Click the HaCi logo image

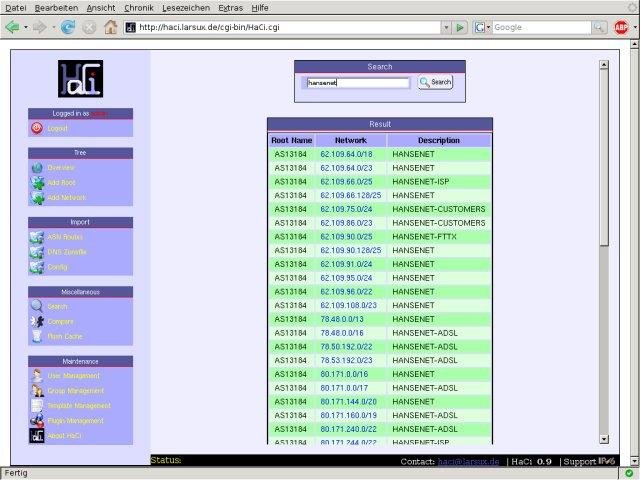click(x=80, y=79)
